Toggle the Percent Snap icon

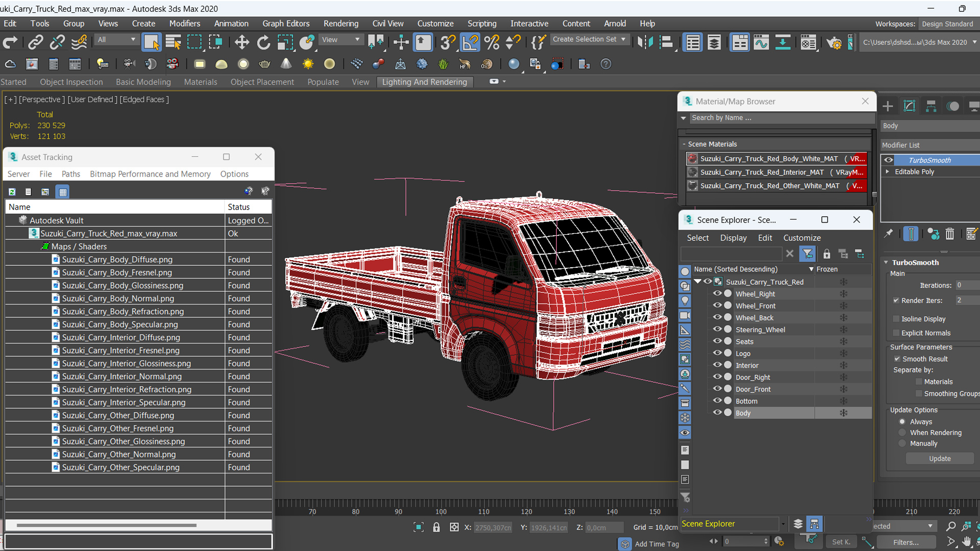click(492, 42)
